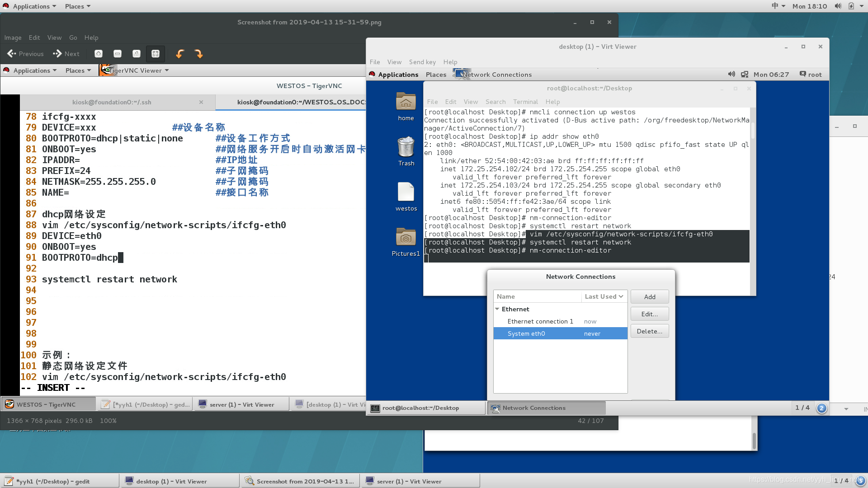Open the Send key menu
868x488 pixels.
422,62
